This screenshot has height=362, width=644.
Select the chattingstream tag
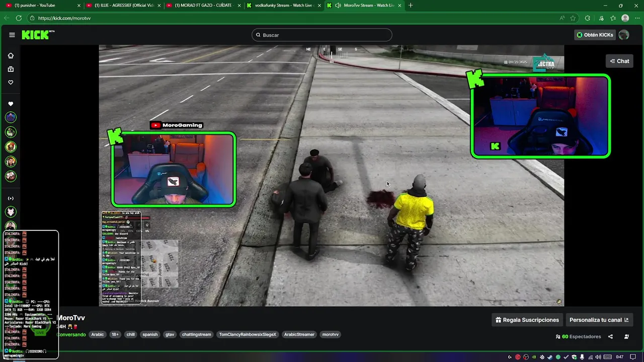[x=197, y=334]
